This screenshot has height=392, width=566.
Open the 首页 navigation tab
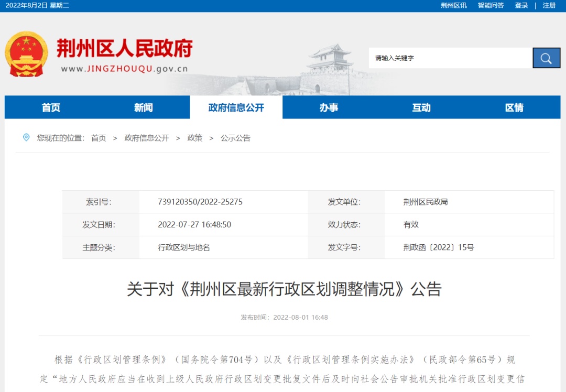coord(51,107)
